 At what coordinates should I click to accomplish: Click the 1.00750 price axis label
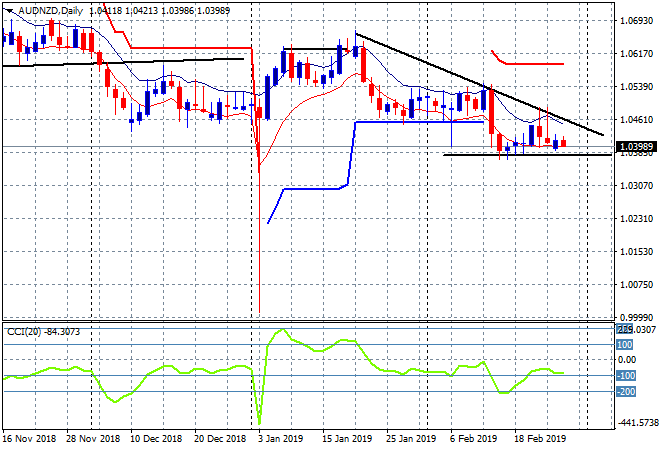636,284
